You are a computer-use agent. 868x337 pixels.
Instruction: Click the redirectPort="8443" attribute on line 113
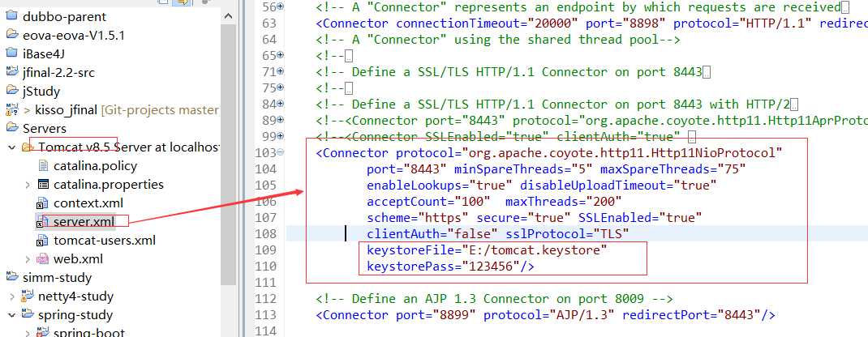coord(691,315)
